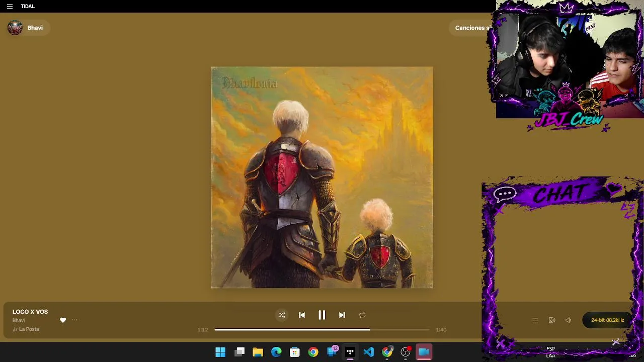Toggle shuffle playback
This screenshot has width=644, height=362.
point(282,315)
